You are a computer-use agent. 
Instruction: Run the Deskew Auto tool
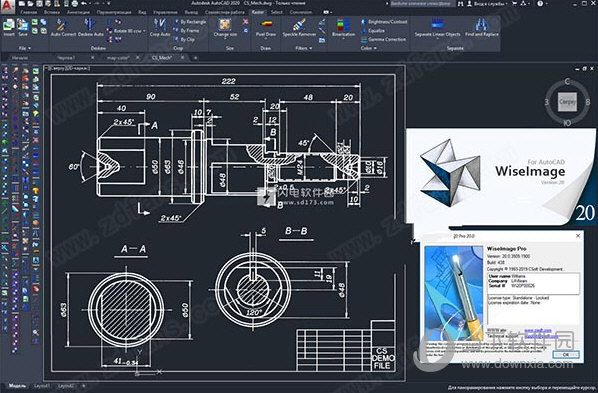click(91, 27)
